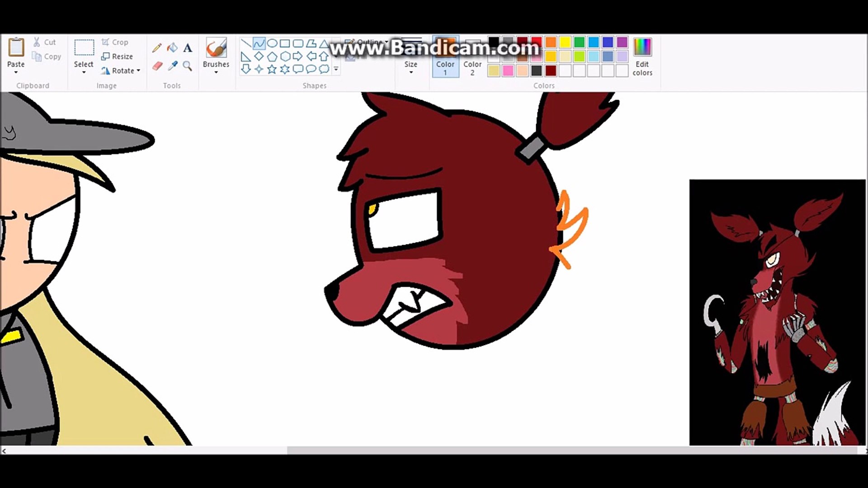Choose the Oval shape
Image resolution: width=868 pixels, height=488 pixels.
[x=272, y=43]
